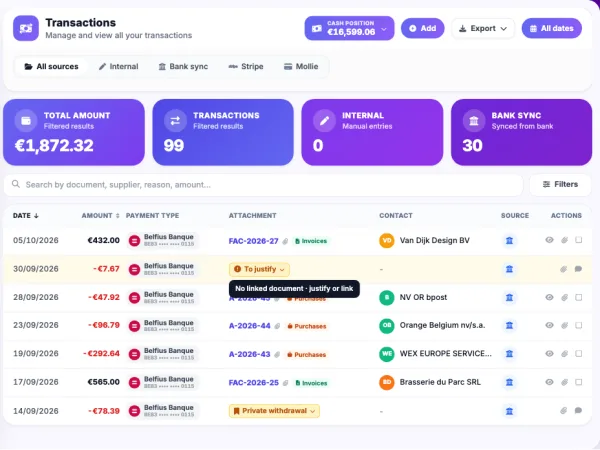The image size is (600, 450).
Task: Click the bank source icon on the -€7.67 row
Action: tap(509, 269)
